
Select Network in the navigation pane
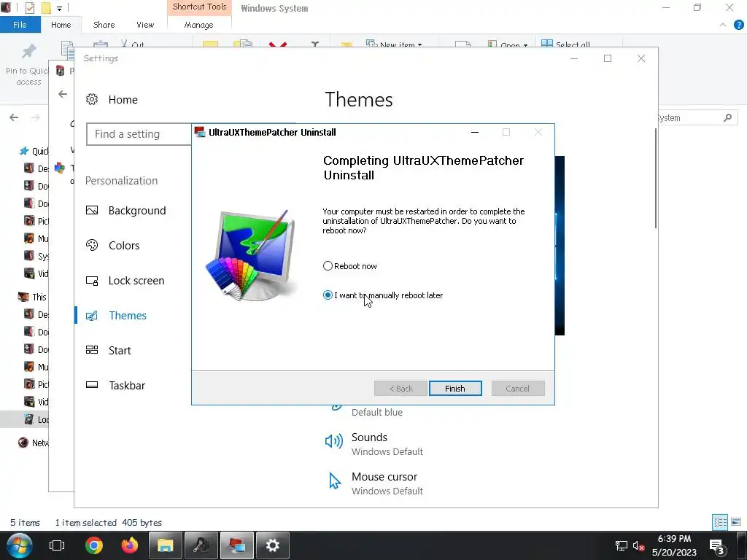[33, 443]
